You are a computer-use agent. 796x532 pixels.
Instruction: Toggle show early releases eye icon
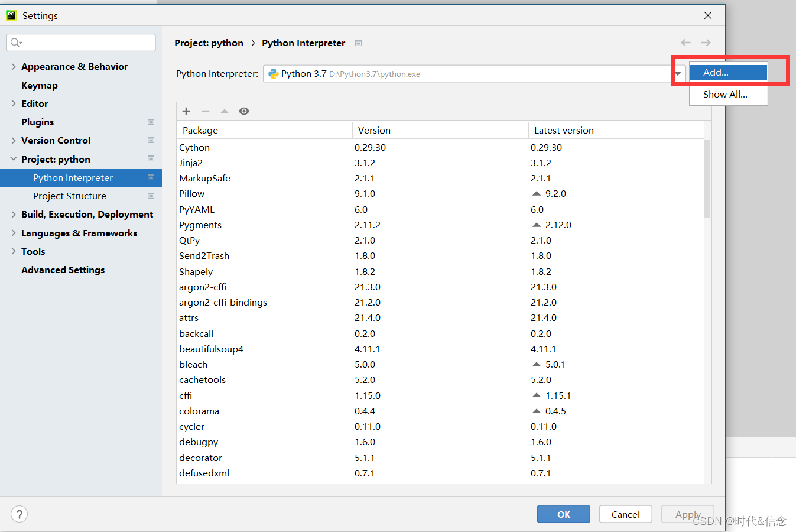coord(244,111)
